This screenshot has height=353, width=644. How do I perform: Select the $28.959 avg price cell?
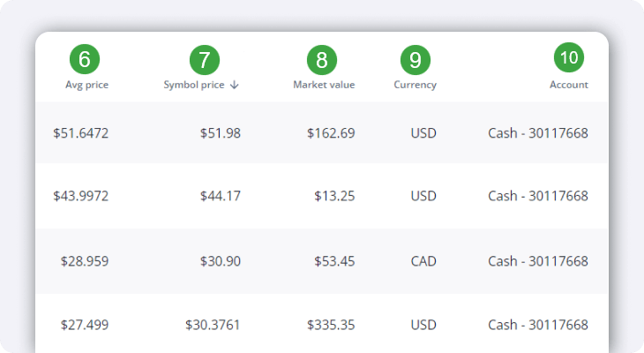85,261
